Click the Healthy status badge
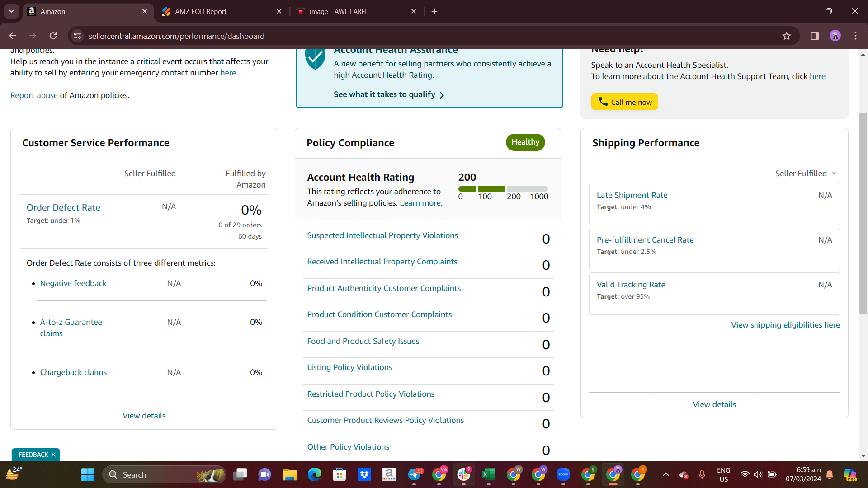Viewport: 868px width, 488px height. [525, 142]
